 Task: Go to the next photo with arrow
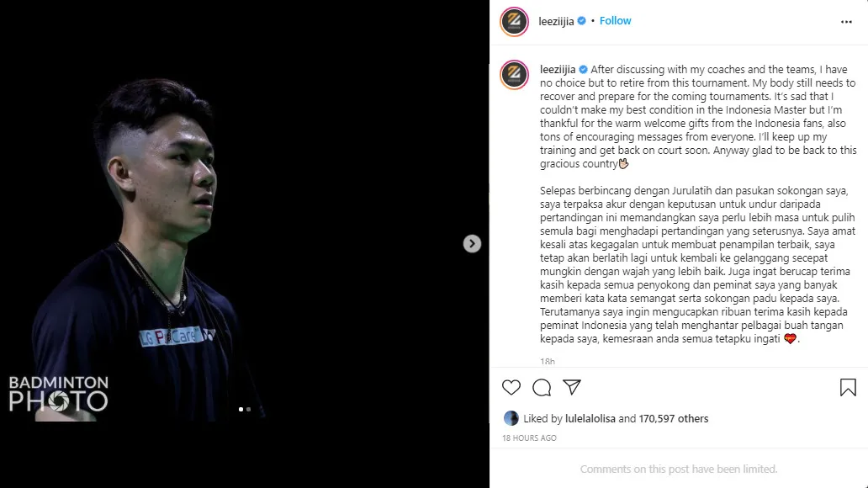click(472, 244)
